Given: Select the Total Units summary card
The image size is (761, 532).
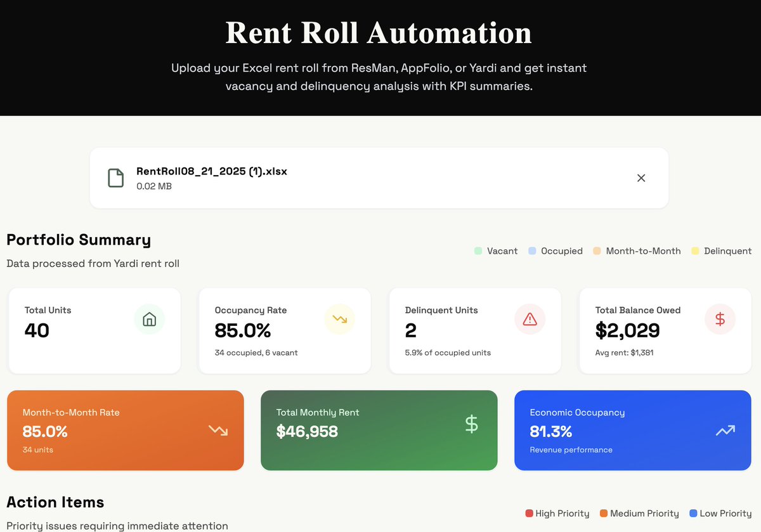Looking at the screenshot, I should click(94, 330).
